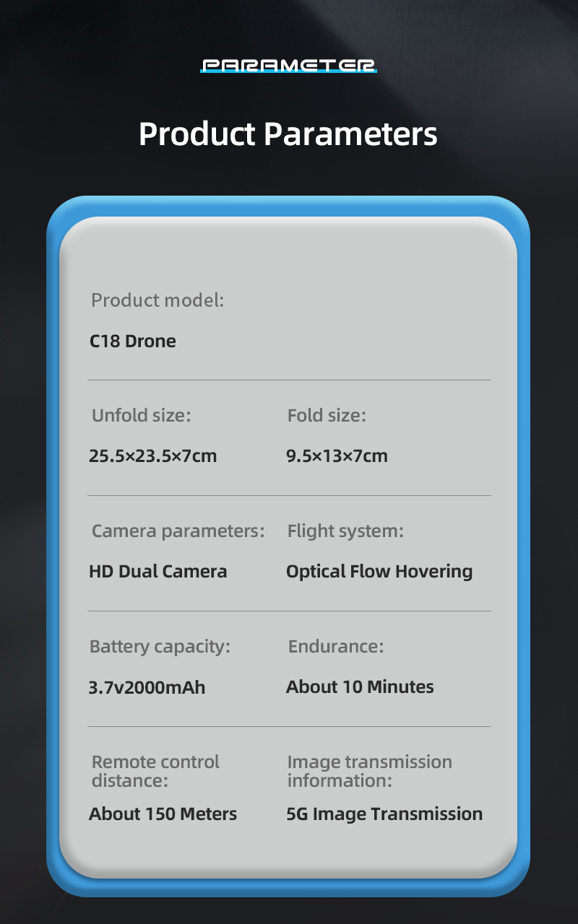Select the Camera parameters label
This screenshot has width=578, height=924.
pyautogui.click(x=178, y=531)
